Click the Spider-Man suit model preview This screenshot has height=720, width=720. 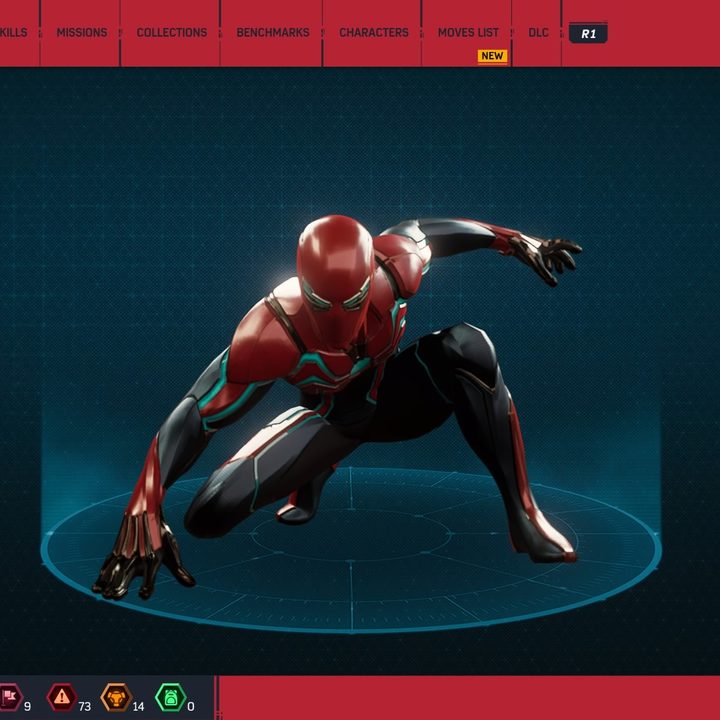(338, 407)
